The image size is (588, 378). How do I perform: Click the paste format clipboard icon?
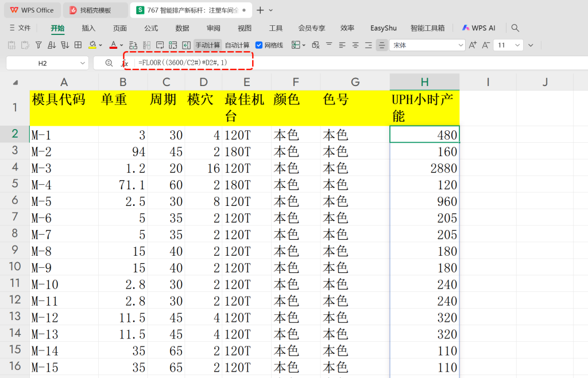point(25,45)
